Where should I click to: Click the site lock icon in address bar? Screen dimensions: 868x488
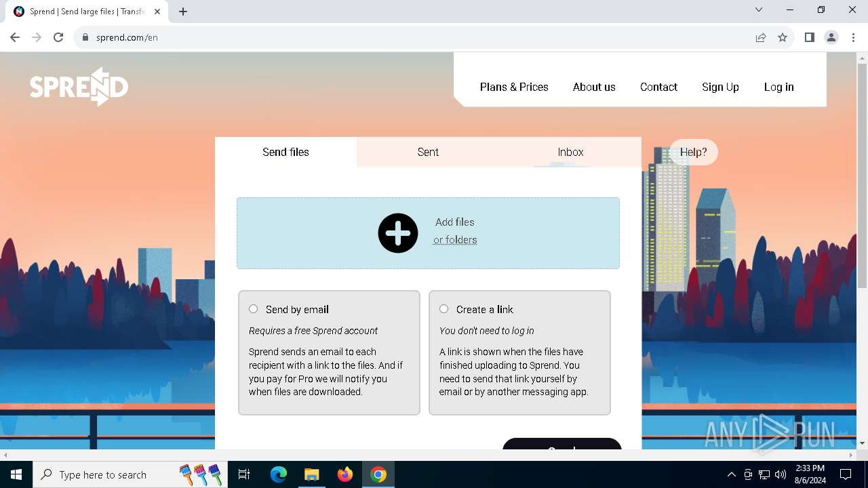[85, 37]
